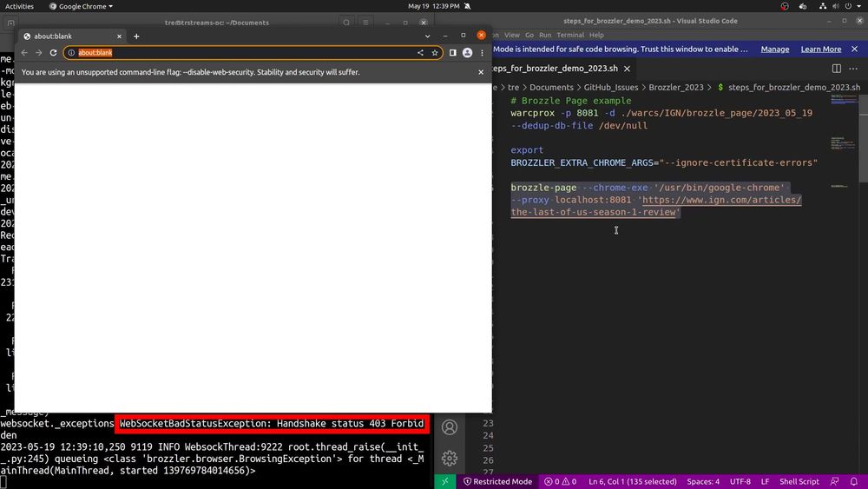
Task: Change end of line sequence LF
Action: tap(765, 482)
